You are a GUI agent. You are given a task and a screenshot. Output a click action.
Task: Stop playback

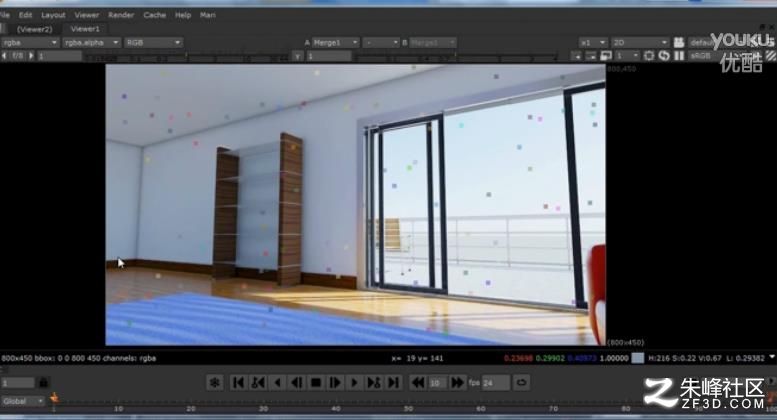[316, 382]
